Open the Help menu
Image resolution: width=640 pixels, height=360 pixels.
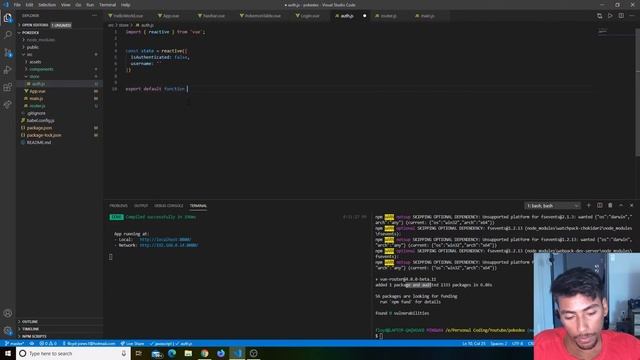click(125, 5)
